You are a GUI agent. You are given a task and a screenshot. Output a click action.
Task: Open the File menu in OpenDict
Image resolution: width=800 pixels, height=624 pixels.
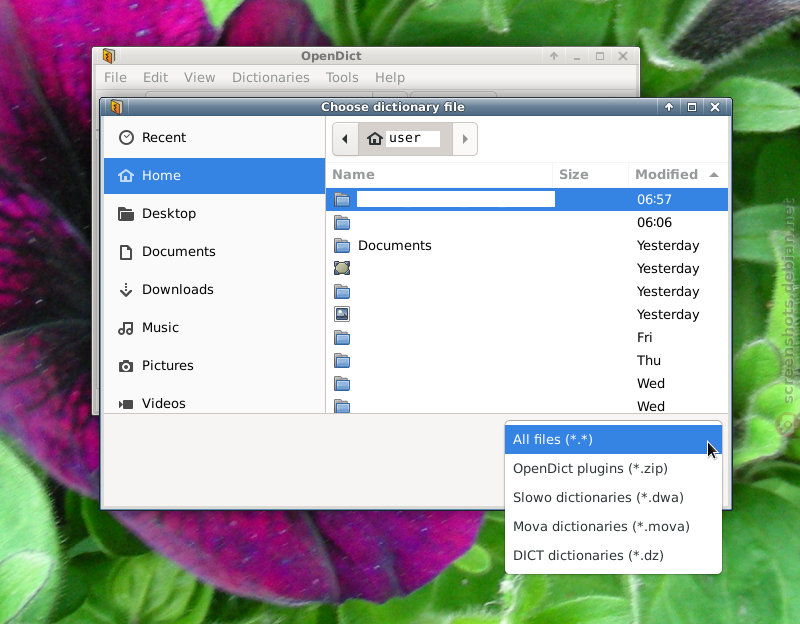pyautogui.click(x=115, y=78)
